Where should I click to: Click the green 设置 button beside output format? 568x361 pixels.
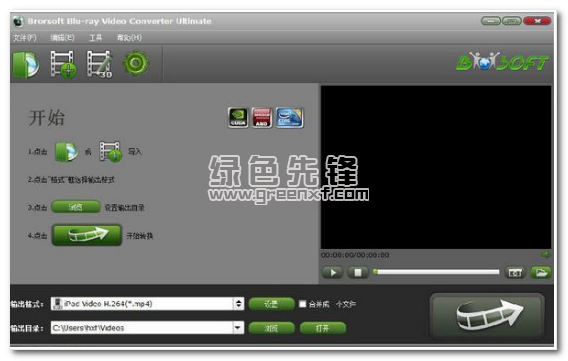point(271,304)
